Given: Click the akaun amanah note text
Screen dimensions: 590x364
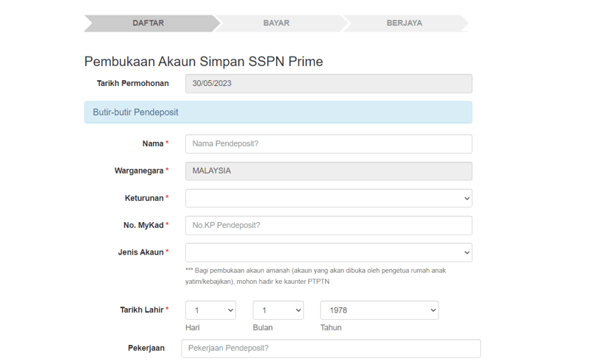Looking at the screenshot, I should coord(316,276).
